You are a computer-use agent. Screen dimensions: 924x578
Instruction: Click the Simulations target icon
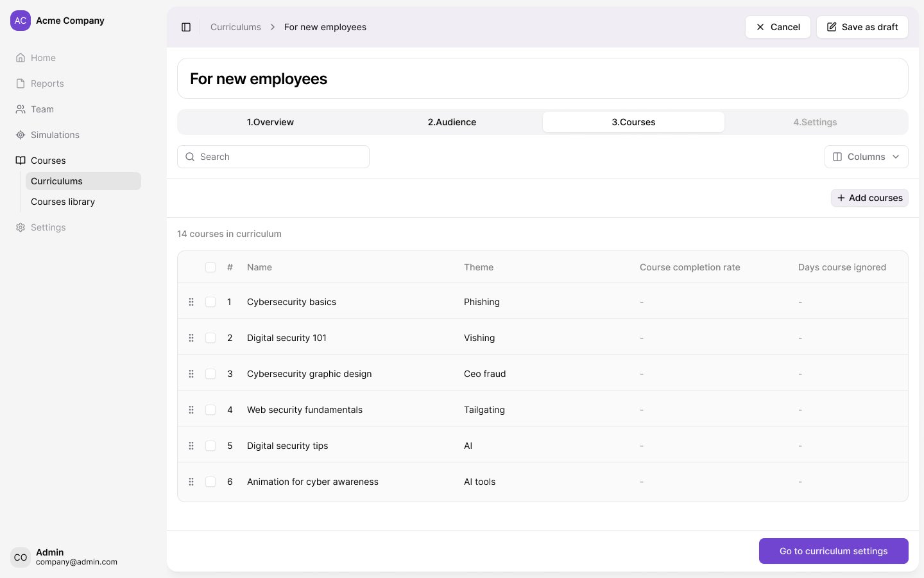(21, 135)
